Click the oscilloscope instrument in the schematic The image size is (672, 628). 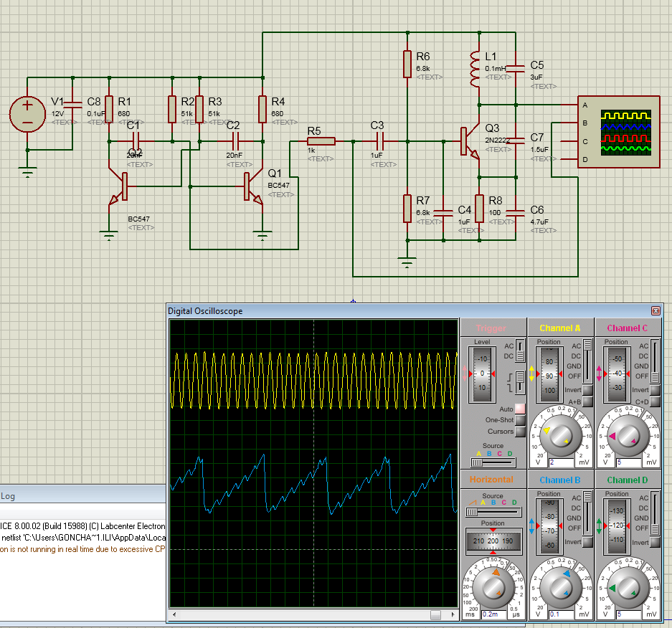[619, 132]
